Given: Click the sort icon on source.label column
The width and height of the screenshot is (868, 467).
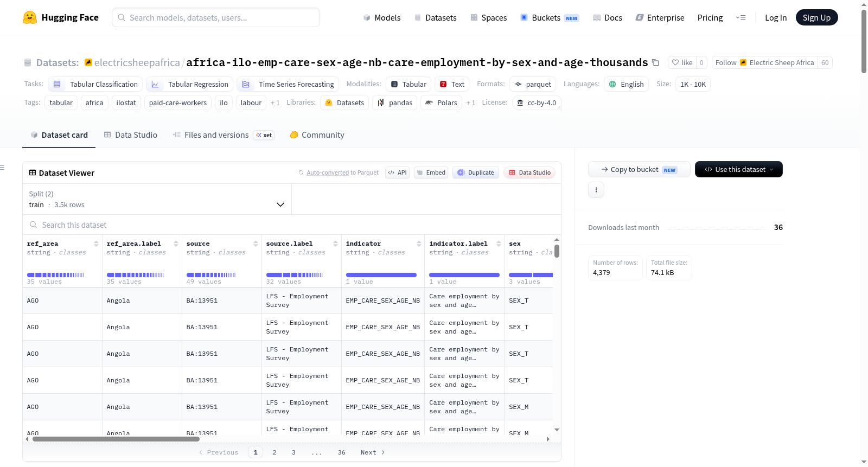Looking at the screenshot, I should pyautogui.click(x=335, y=244).
